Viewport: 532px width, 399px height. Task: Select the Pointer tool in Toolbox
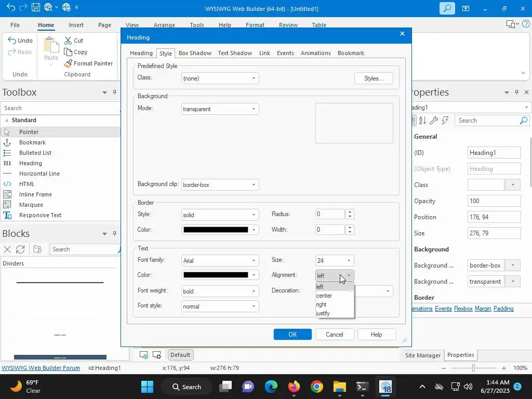pyautogui.click(x=60, y=132)
